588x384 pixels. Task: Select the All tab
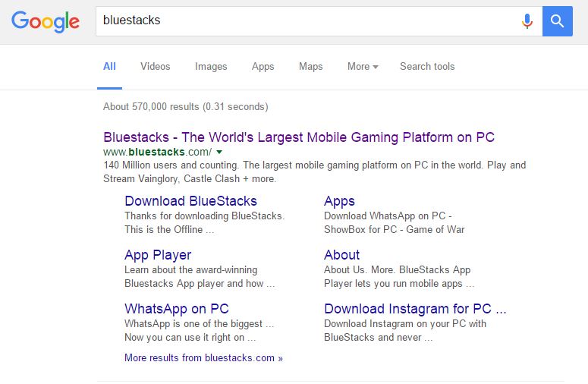[x=109, y=66]
